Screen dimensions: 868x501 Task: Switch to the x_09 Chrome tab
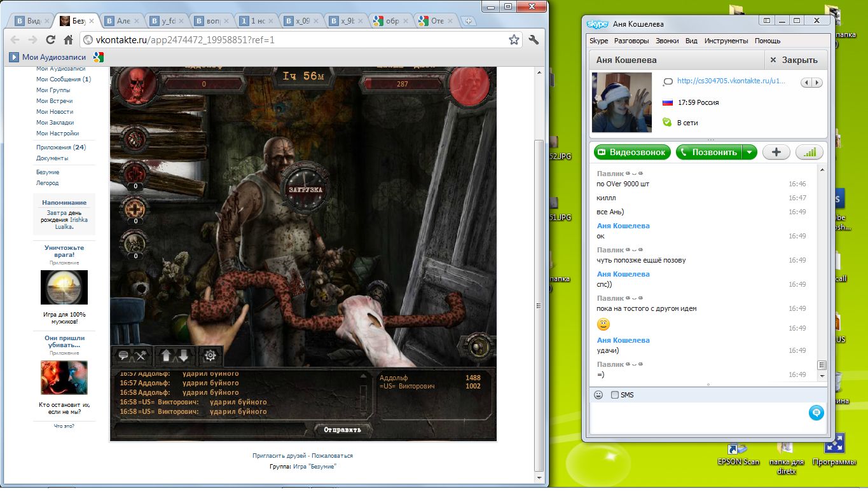pyautogui.click(x=303, y=21)
